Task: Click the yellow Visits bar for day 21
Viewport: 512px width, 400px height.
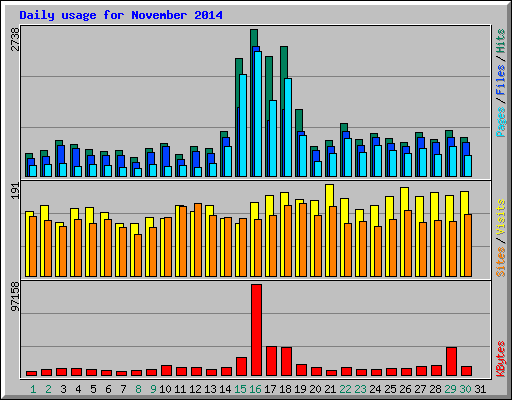Action: coord(329,195)
